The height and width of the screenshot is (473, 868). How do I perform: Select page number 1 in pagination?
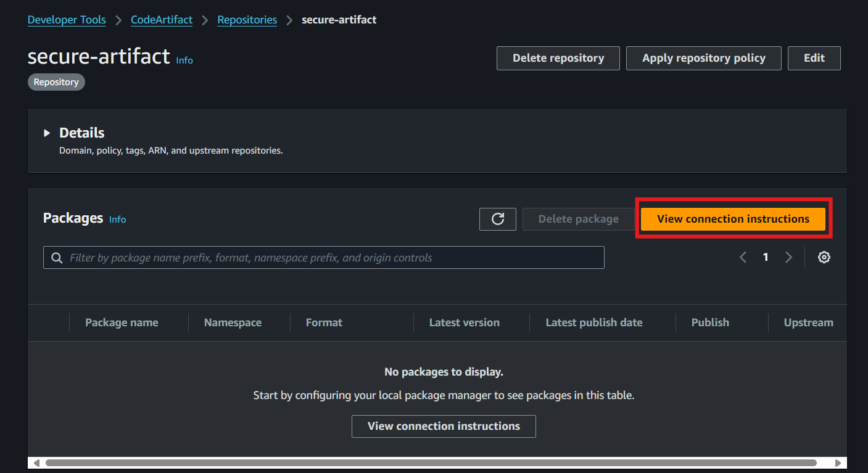pos(766,258)
